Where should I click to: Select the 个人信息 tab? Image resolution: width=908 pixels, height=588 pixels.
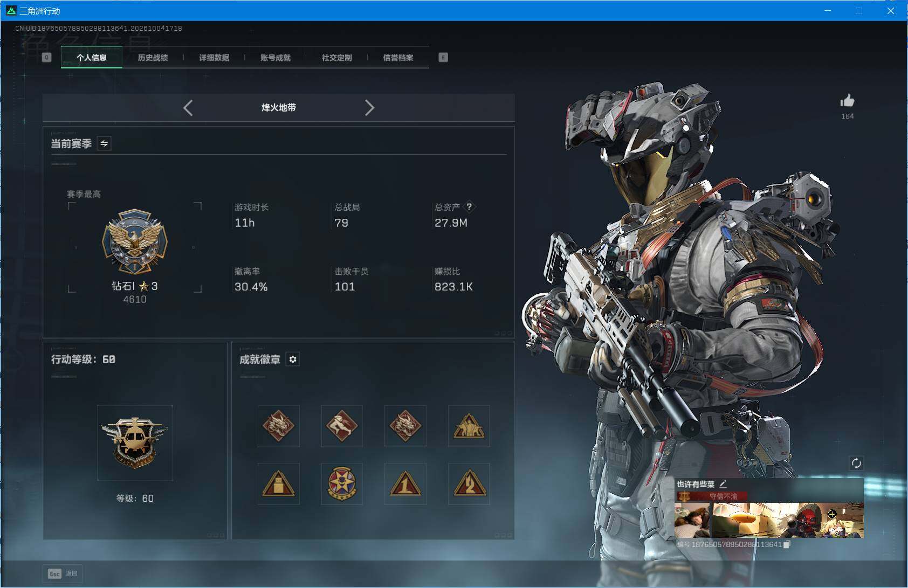coord(92,58)
